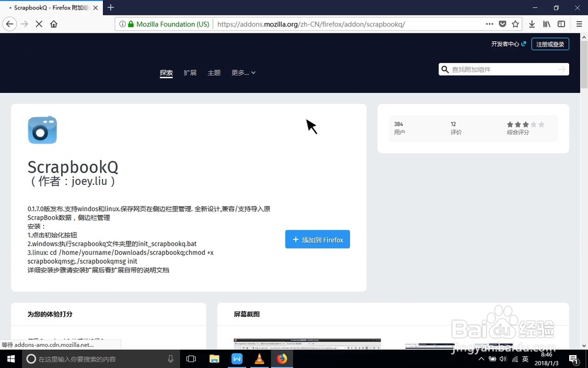The height and width of the screenshot is (368, 588).
Task: Submit add-on search with arrow
Action: pos(562,69)
